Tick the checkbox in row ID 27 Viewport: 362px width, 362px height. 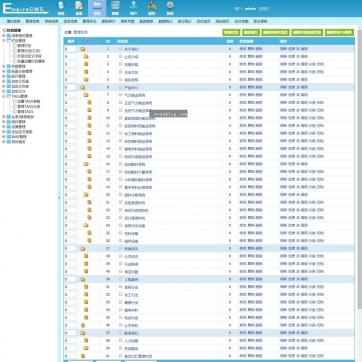120,248
